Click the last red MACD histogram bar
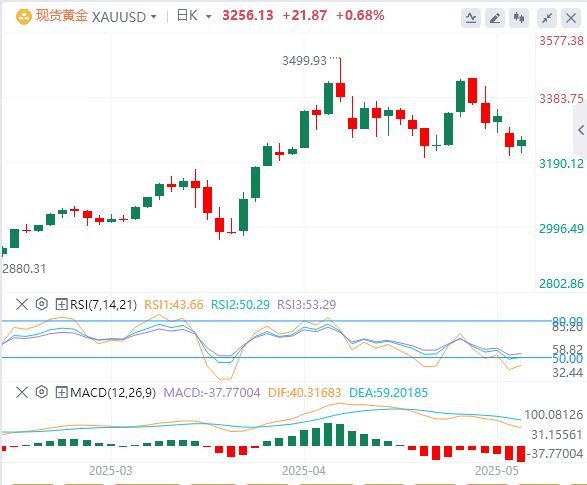This screenshot has width=587, height=485. pos(521,454)
